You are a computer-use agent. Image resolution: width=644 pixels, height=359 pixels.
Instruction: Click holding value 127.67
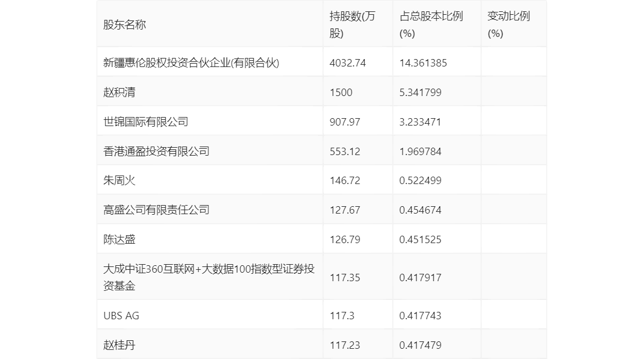(345, 210)
